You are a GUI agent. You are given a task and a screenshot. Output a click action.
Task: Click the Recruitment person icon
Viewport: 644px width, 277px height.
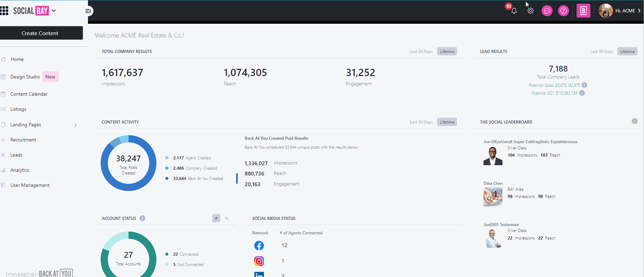coord(3,140)
